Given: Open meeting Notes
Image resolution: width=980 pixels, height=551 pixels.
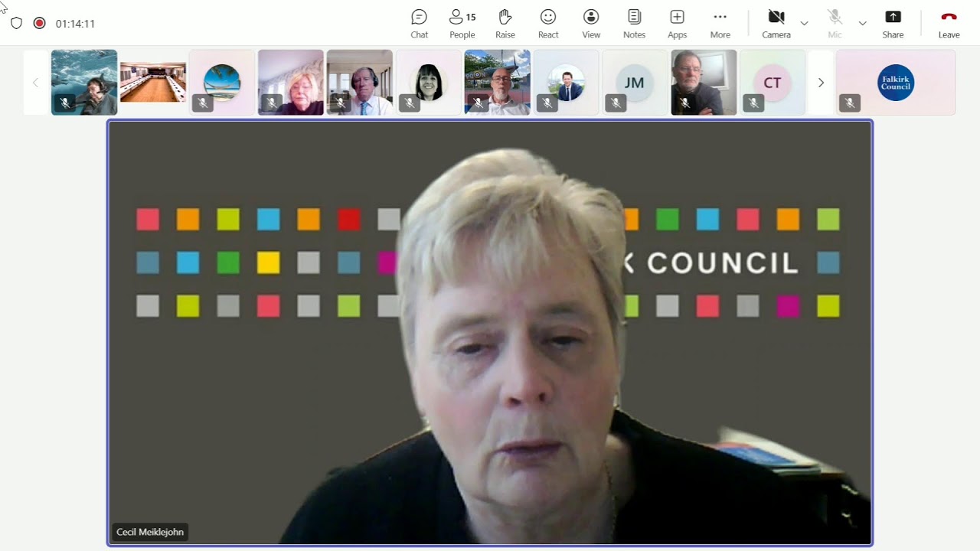Looking at the screenshot, I should tap(634, 24).
